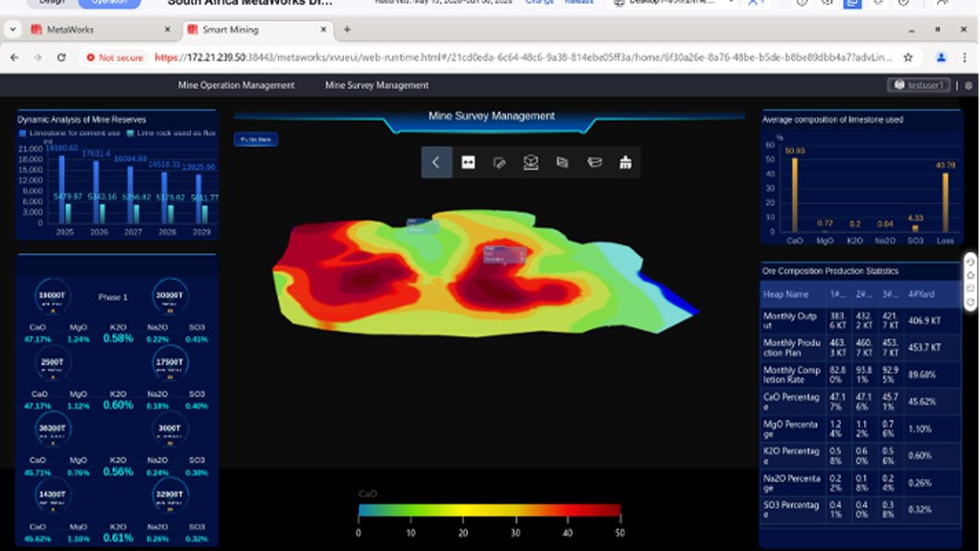Click the 89.68% completion rate cell

point(922,375)
